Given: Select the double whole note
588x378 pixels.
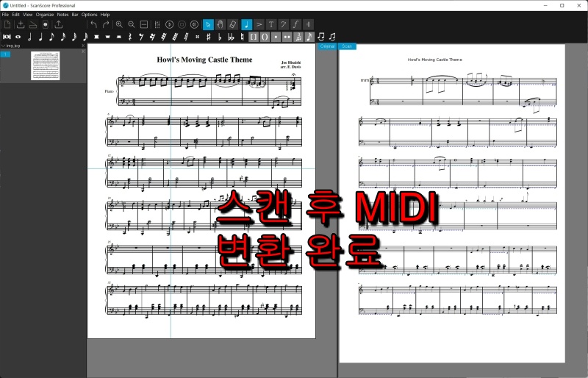Looking at the screenshot, I should (x=7, y=37).
